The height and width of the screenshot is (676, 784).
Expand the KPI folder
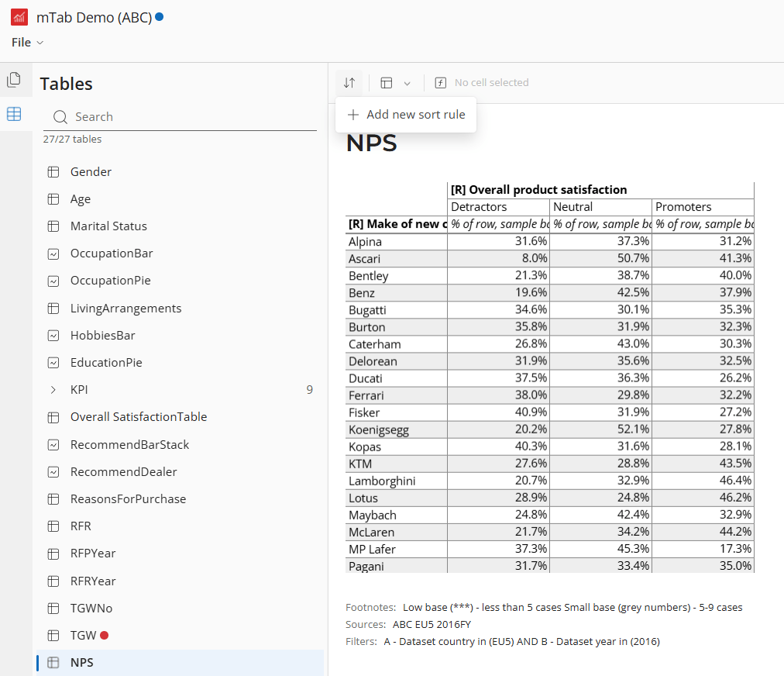pos(53,390)
